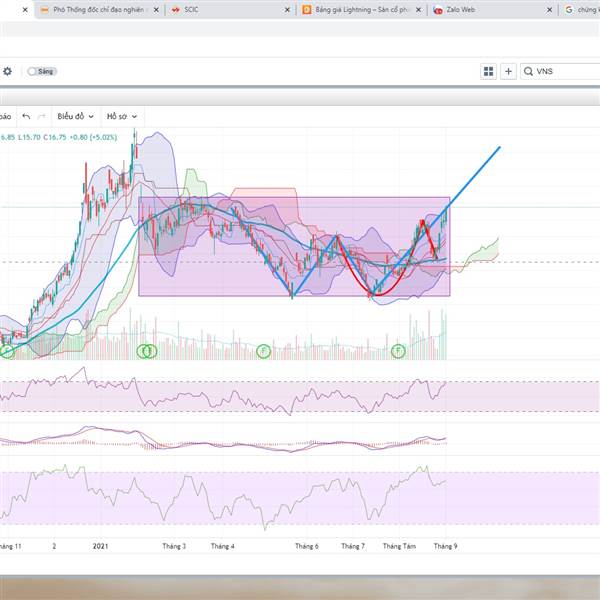Close the "Phó Thống đốc" tab
600x600 pixels.
click(x=156, y=10)
